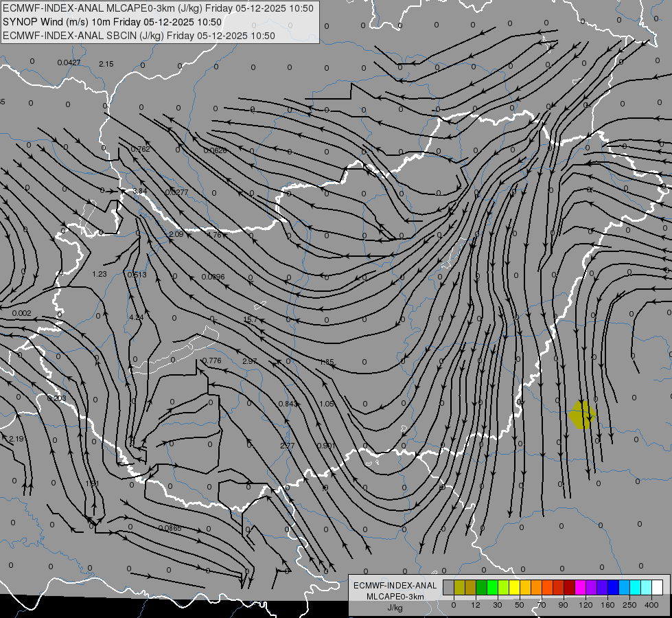Screen dimensions: 672x618
Task: Click the map value 0.0620
Action: pos(215,150)
